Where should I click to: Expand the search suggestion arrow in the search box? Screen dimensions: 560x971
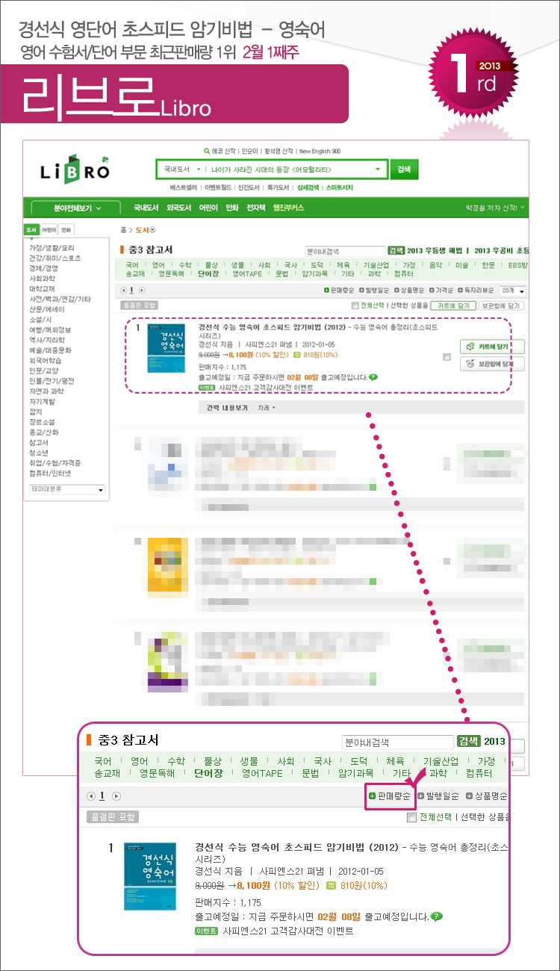(x=379, y=170)
